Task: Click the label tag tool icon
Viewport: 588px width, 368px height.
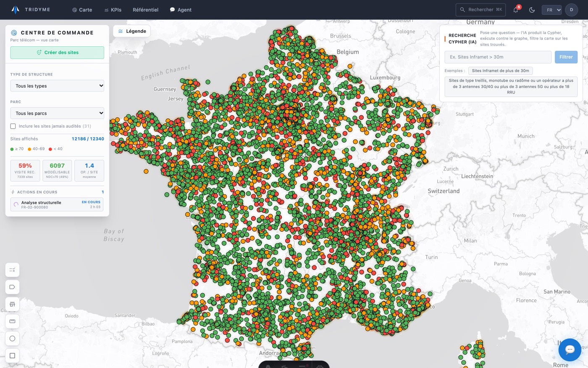Action: (12, 287)
